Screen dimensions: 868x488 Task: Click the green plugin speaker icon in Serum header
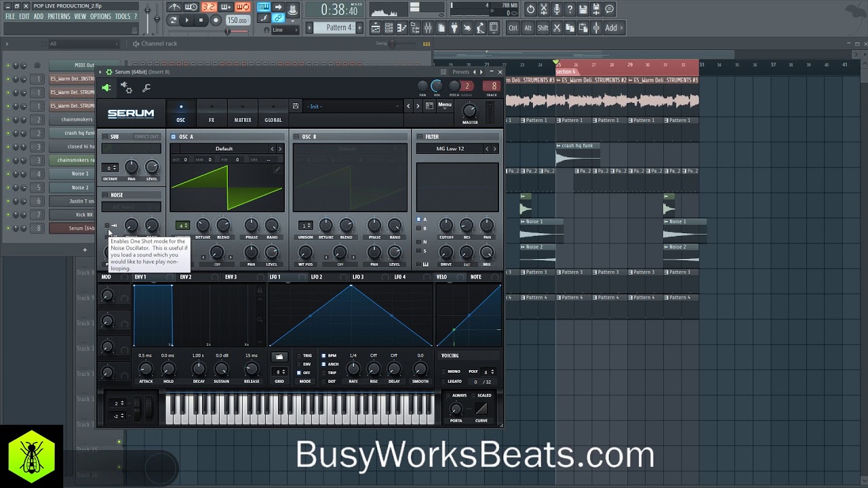click(x=106, y=87)
